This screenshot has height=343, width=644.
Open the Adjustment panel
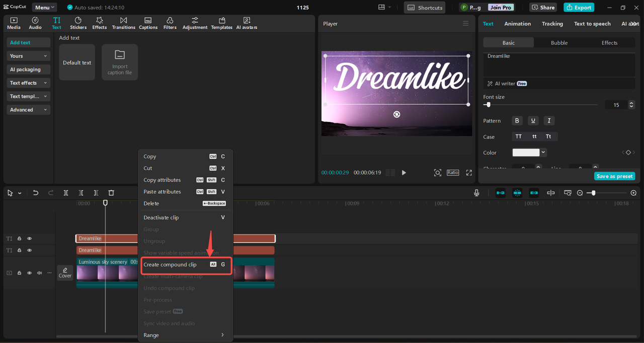pyautogui.click(x=195, y=23)
